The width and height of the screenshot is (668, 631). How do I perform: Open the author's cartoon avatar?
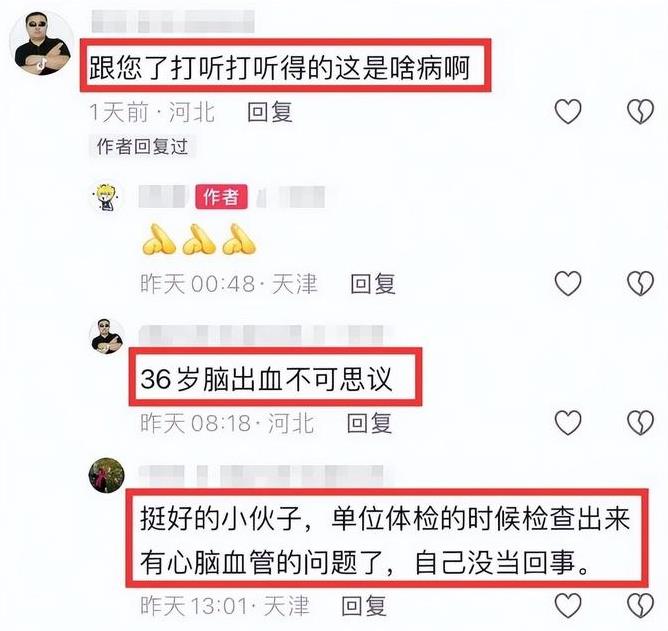(x=107, y=197)
